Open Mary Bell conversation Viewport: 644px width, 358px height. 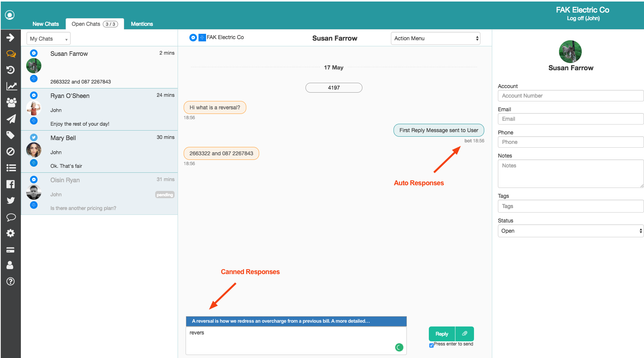coord(99,152)
